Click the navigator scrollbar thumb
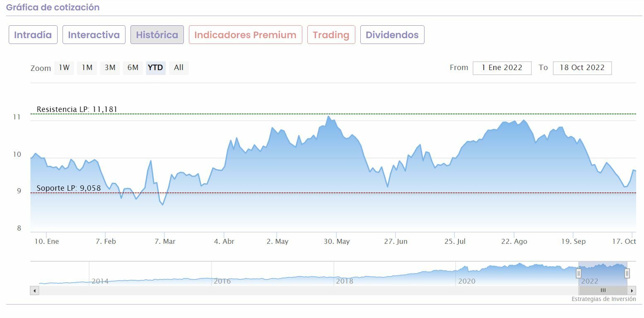This screenshot has width=644, height=318. [603, 291]
